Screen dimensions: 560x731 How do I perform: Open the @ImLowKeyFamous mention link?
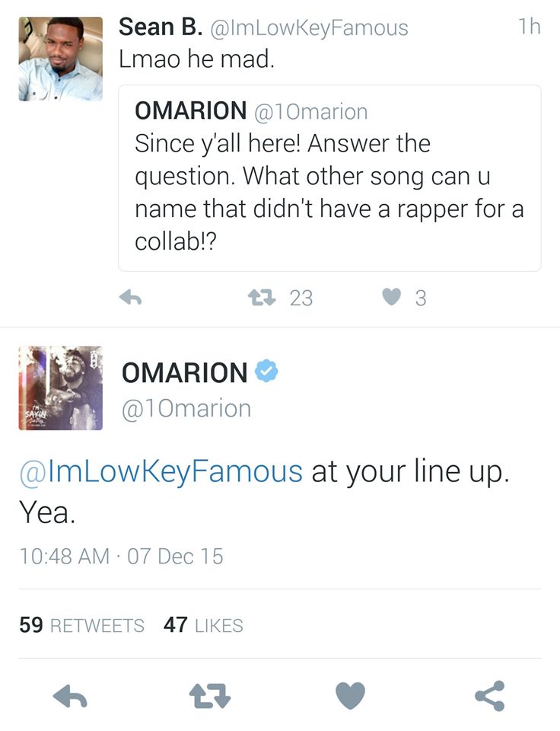pyautogui.click(x=161, y=472)
